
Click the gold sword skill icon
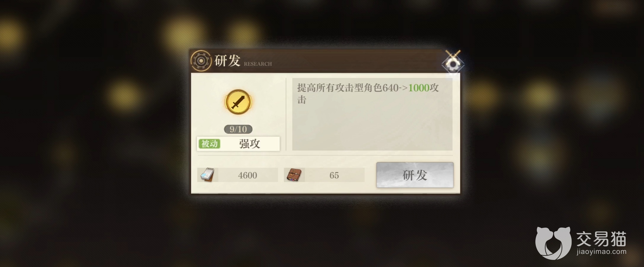coord(238,102)
